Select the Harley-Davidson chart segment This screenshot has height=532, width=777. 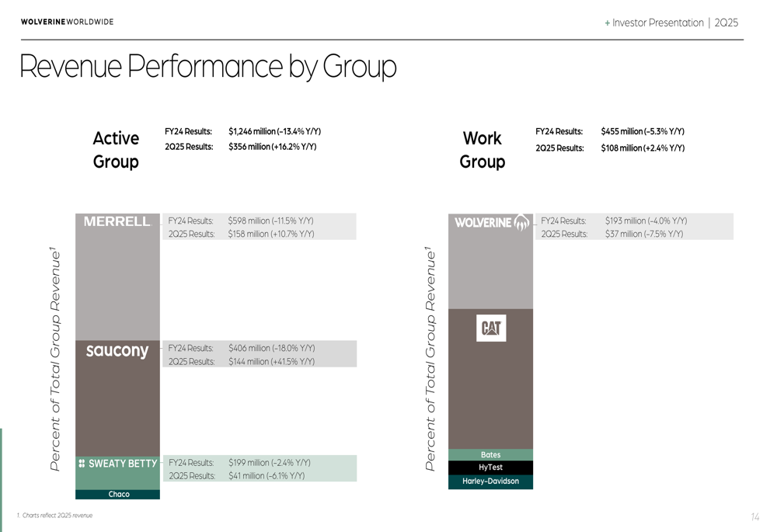[x=490, y=482]
